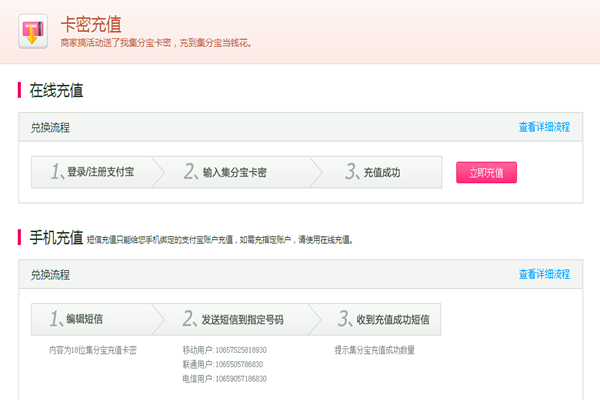The height and width of the screenshot is (400, 600).
Task: Click step 3 收到充值成功短信
Action: (376, 319)
